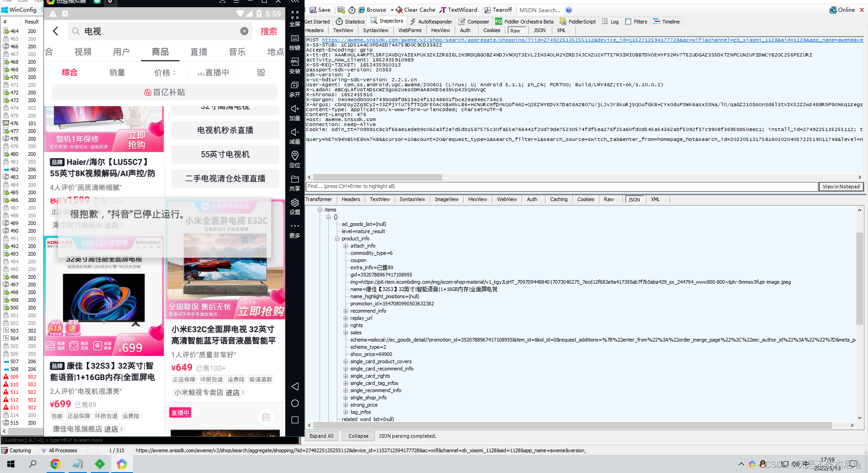The width and height of the screenshot is (868, 473).
Task: Collapse the items tree node
Action: (320, 210)
